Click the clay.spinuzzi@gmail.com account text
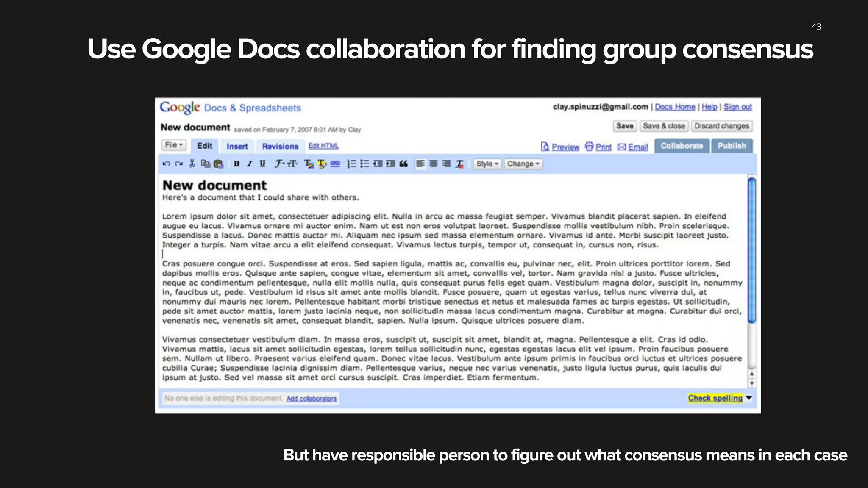The width and height of the screenshot is (868, 488). click(601, 107)
